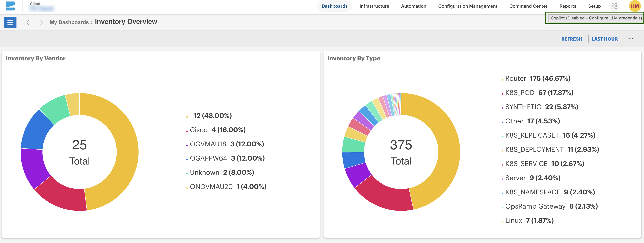Toggle the Router legend entry
Screen dimensions: 644x243
pyautogui.click(x=516, y=79)
